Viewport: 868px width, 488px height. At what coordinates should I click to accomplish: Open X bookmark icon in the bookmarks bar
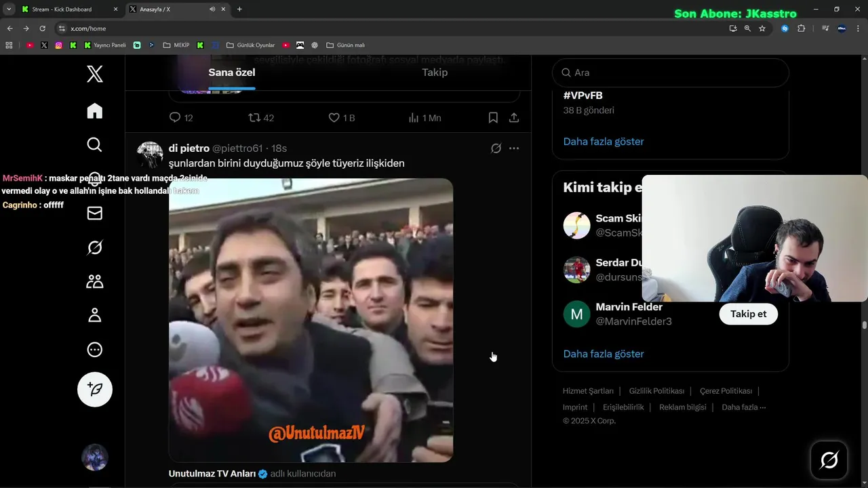click(x=44, y=45)
